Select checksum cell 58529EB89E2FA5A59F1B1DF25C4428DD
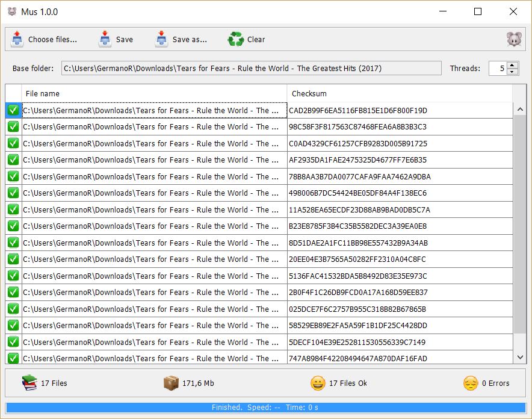 pos(400,325)
